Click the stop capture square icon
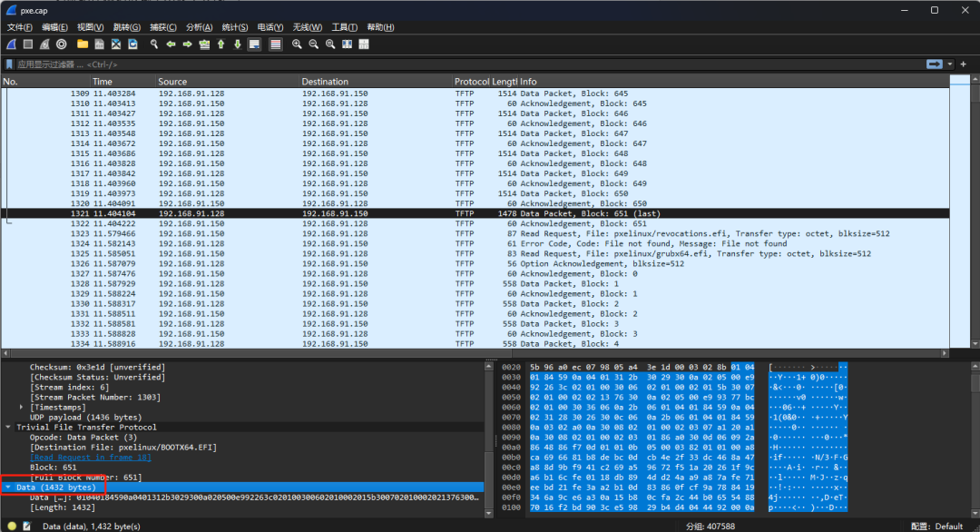The image size is (980, 532). [x=28, y=44]
